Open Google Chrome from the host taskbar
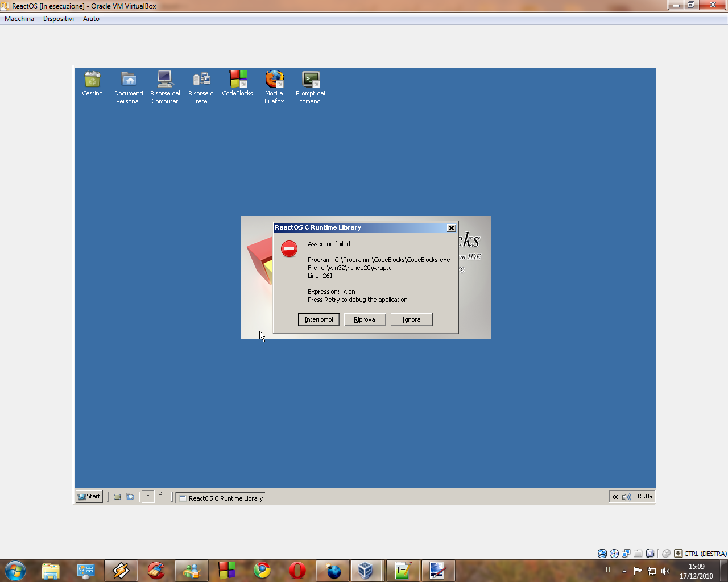 coord(262,571)
